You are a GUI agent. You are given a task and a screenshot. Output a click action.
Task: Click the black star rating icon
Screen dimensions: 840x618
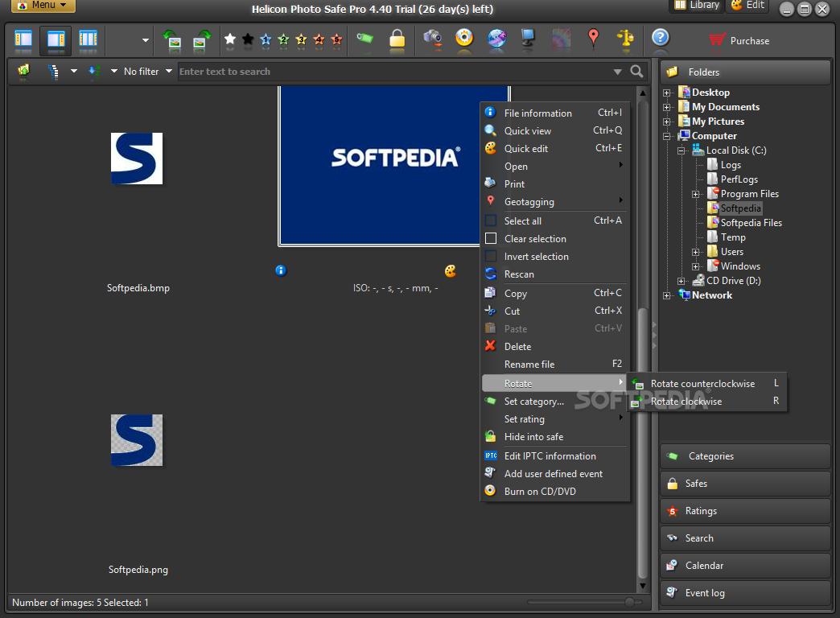pyautogui.click(x=248, y=39)
